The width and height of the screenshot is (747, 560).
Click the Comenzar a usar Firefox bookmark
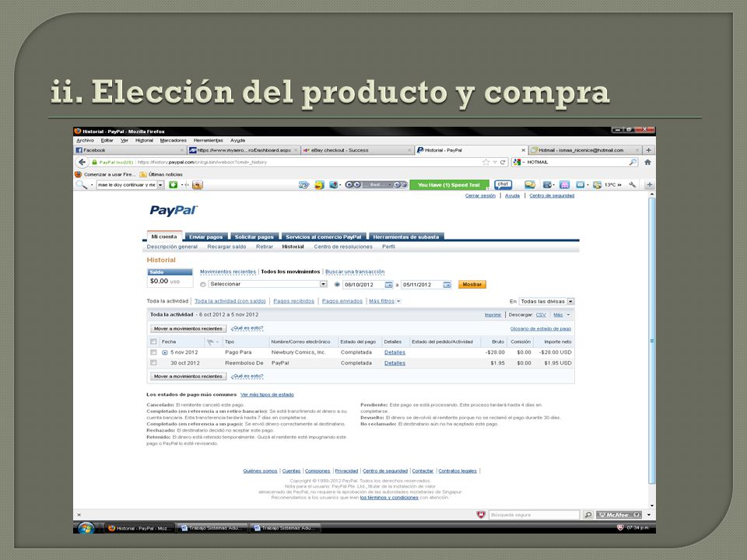(x=105, y=174)
